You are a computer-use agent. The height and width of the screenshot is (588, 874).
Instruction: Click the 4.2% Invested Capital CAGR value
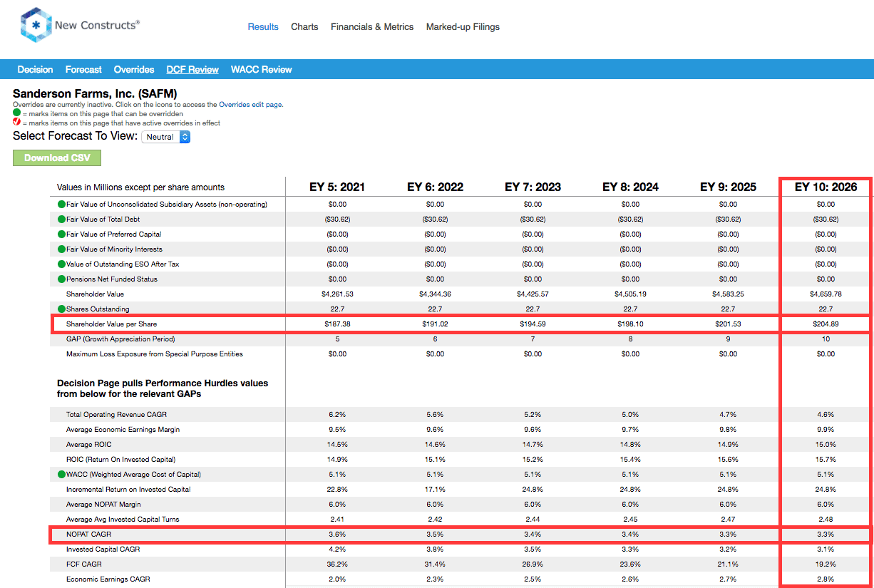[x=337, y=550]
